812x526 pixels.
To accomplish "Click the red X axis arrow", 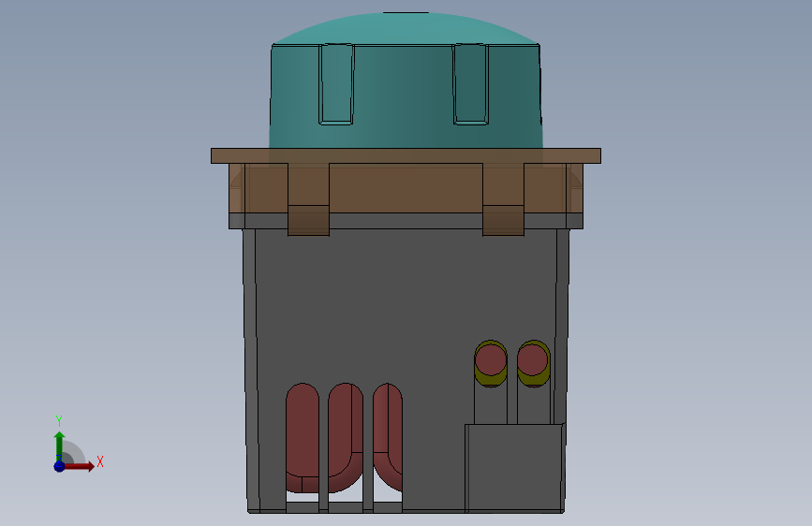I will coord(80,466).
